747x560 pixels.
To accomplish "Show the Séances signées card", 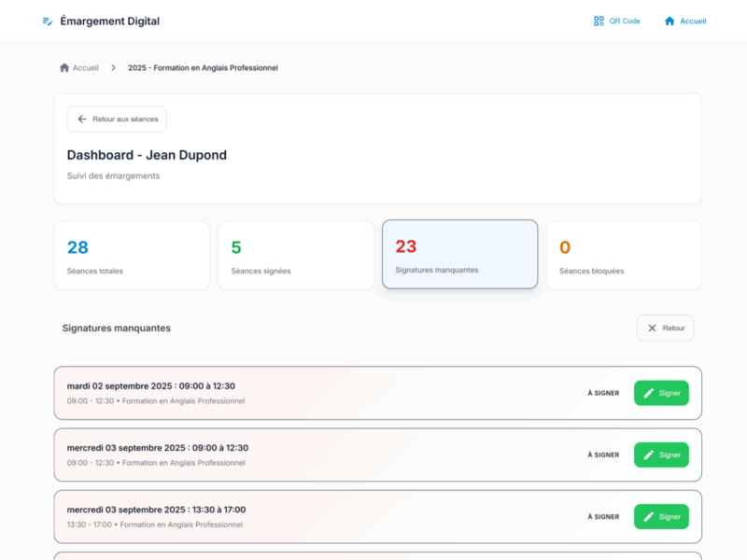I will tap(296, 255).
